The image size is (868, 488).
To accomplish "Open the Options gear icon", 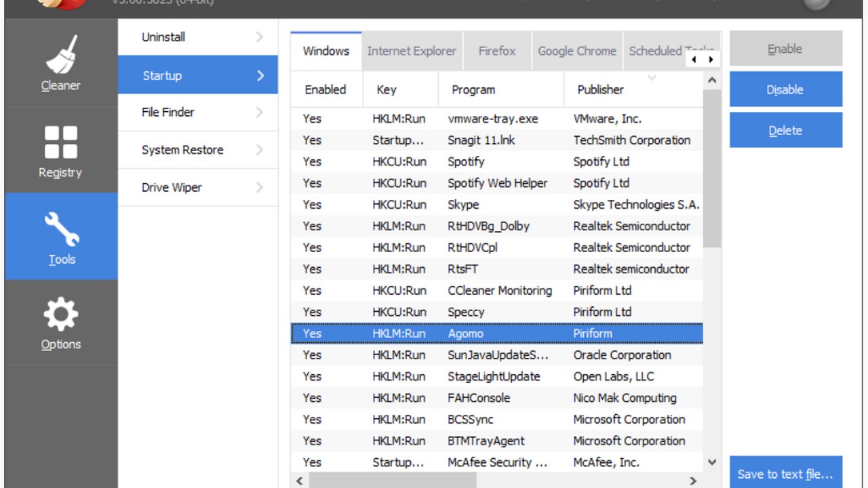I will pyautogui.click(x=61, y=314).
